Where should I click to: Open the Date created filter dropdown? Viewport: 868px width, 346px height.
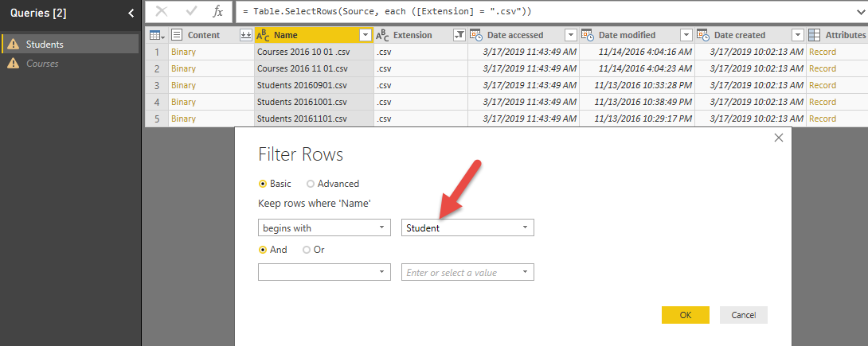[798, 35]
